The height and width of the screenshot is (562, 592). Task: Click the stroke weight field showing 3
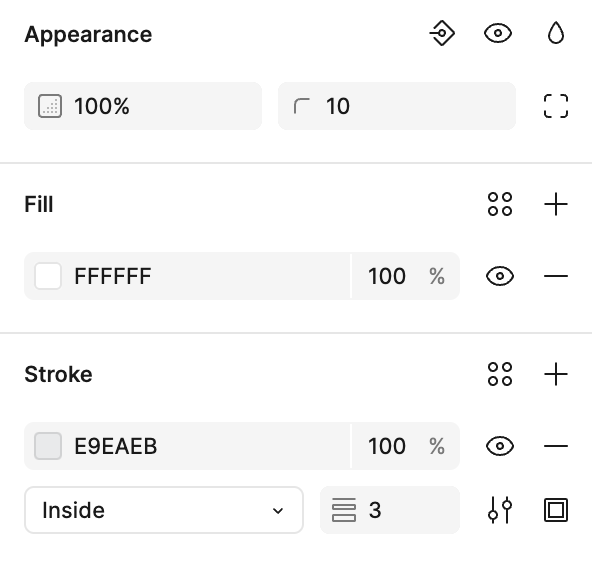[x=390, y=510]
